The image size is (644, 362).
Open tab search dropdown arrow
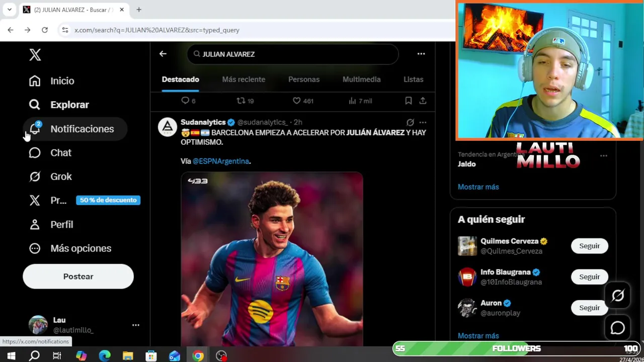click(x=9, y=10)
